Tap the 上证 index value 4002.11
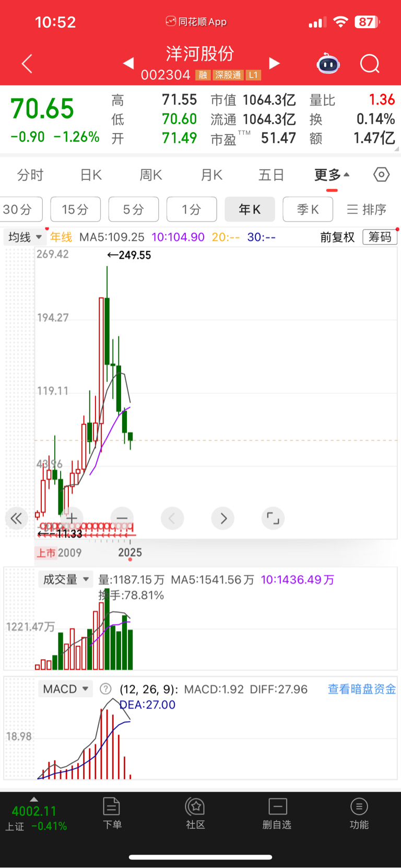This screenshot has height=868, width=401. point(34,811)
